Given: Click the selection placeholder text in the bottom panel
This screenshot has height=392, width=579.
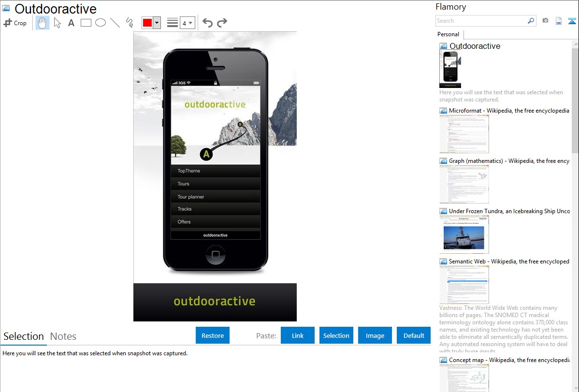Looking at the screenshot, I should [95, 353].
